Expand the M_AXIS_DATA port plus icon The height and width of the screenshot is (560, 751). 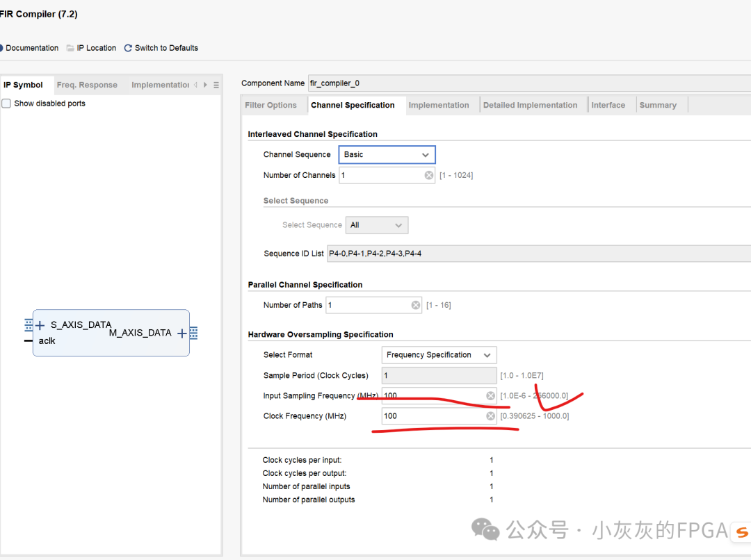(x=182, y=333)
